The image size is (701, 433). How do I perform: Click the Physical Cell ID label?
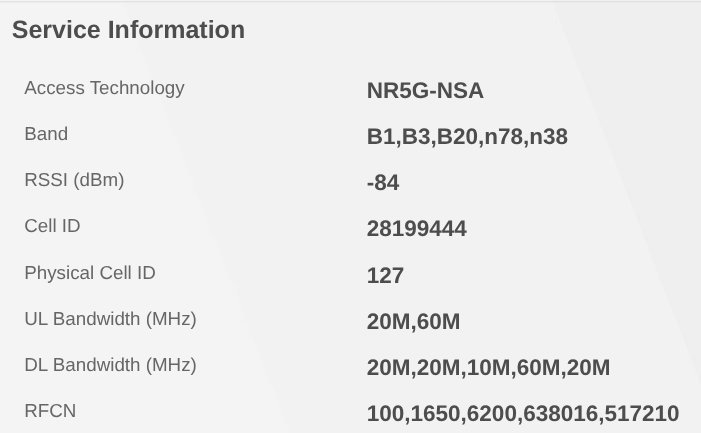click(90, 273)
